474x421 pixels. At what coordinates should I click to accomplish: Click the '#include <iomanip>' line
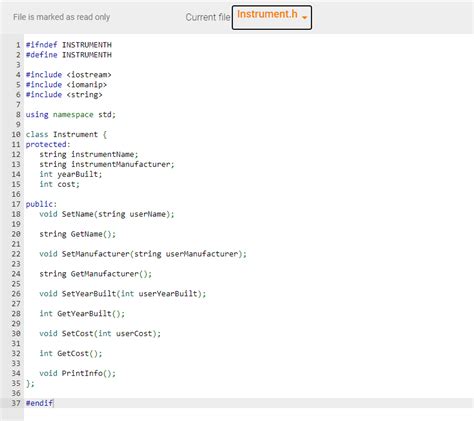(x=66, y=85)
